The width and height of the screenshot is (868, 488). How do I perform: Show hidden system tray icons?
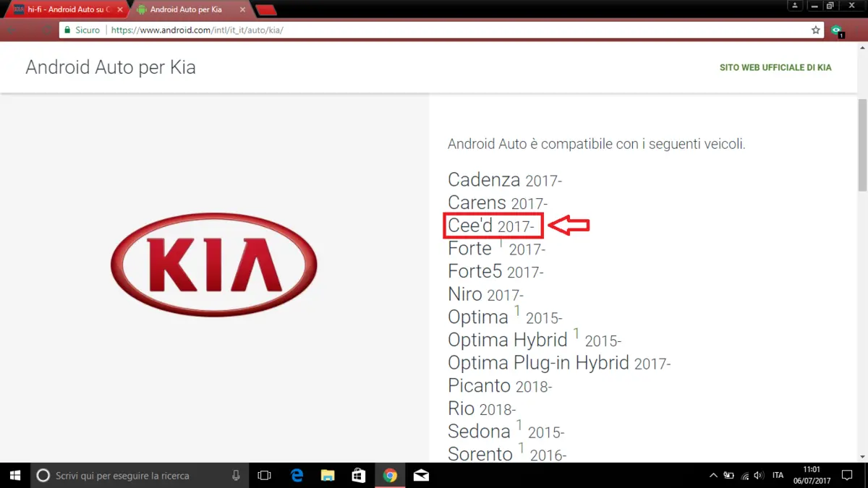(x=713, y=475)
